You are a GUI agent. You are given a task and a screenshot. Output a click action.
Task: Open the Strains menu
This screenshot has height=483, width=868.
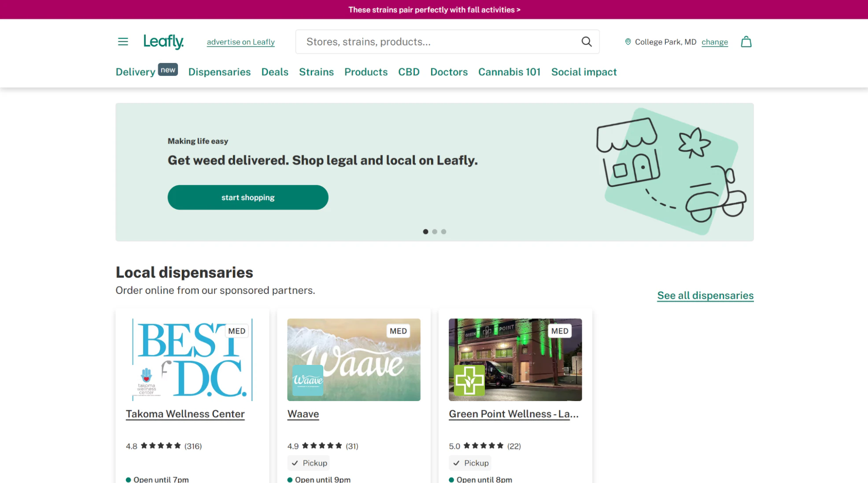click(316, 72)
